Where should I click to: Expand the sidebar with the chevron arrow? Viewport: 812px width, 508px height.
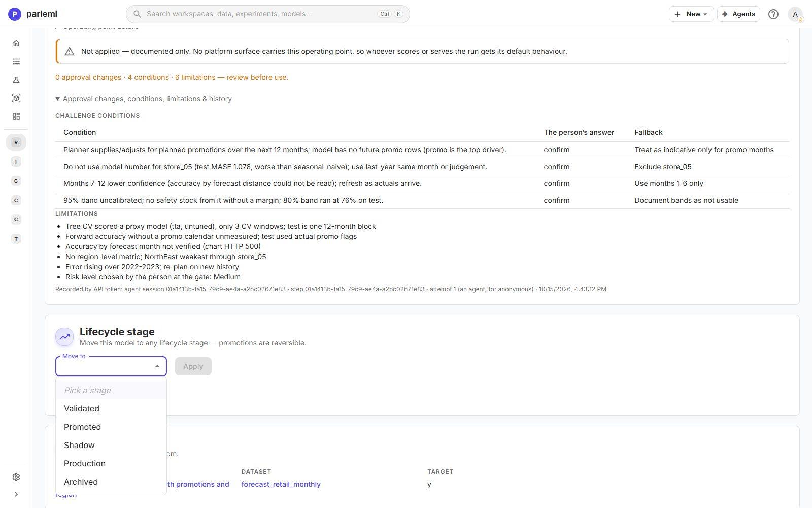click(x=16, y=494)
